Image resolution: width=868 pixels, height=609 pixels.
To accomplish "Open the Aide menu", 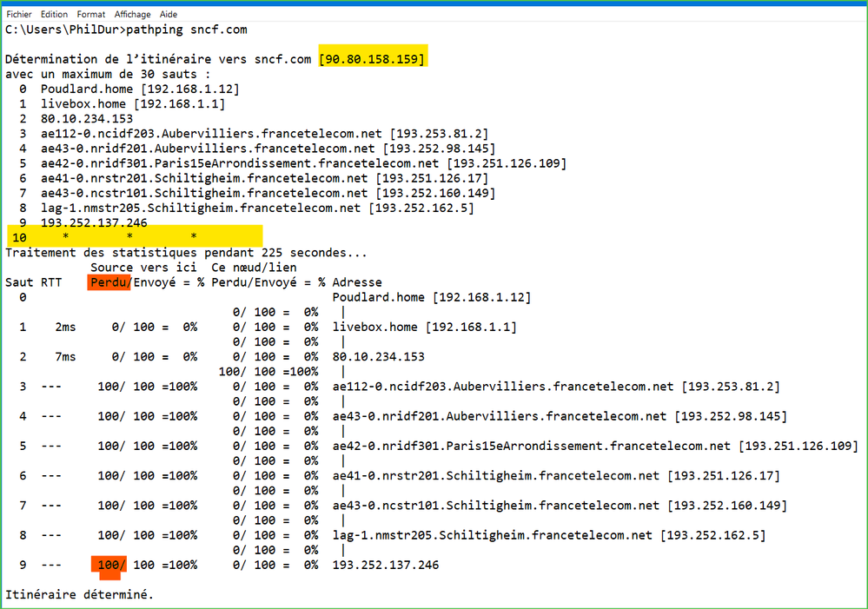I will [169, 15].
